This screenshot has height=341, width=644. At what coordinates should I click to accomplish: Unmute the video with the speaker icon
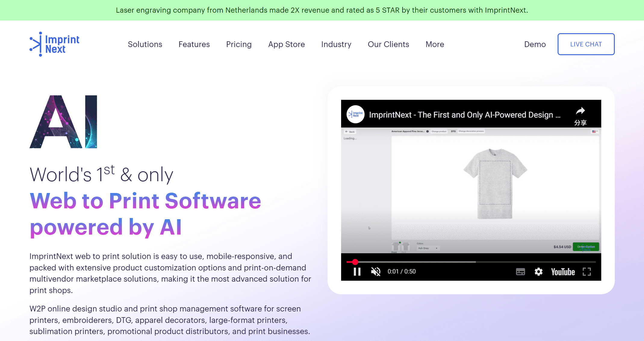click(x=376, y=272)
